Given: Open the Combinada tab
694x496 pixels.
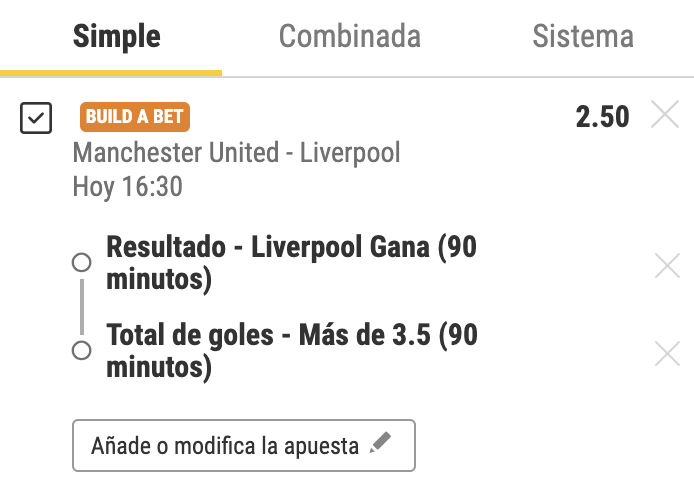Looking at the screenshot, I should [349, 37].
